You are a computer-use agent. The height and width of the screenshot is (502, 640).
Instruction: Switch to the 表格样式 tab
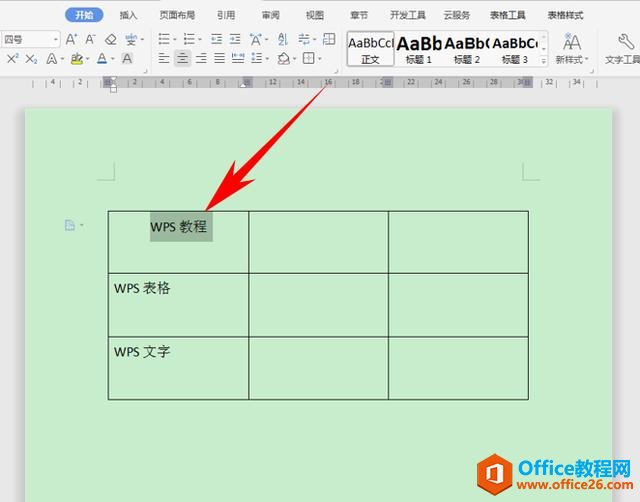[565, 15]
